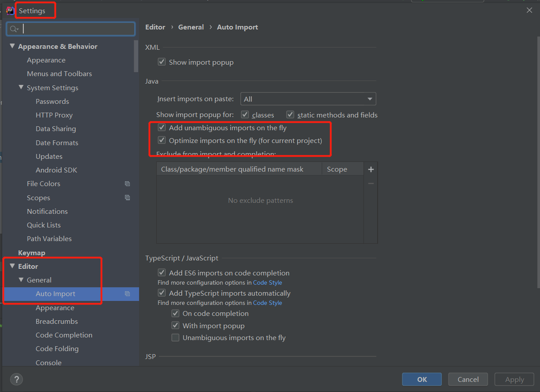Open the Keymap settings page
Screen dimensions: 540x392
coord(32,253)
